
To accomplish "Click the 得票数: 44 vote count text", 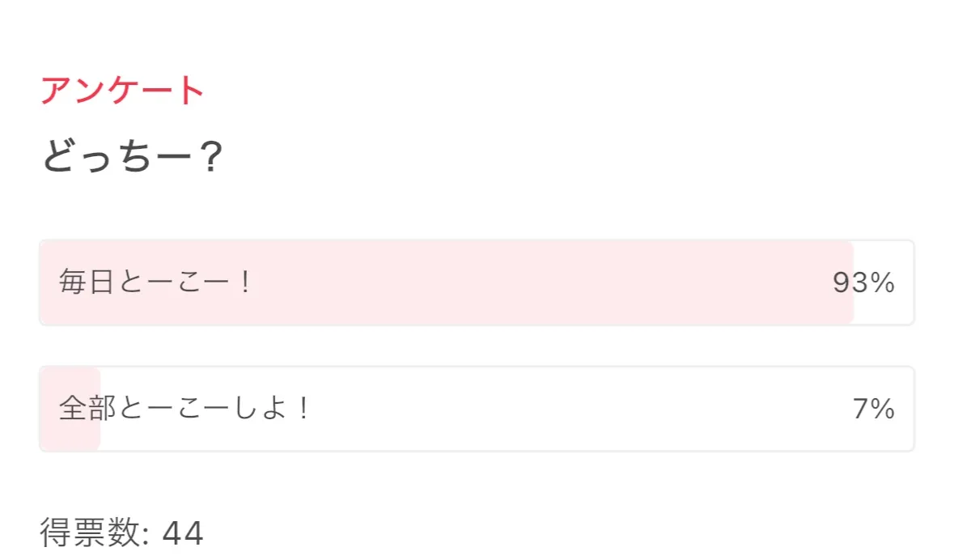I will click(121, 534).
